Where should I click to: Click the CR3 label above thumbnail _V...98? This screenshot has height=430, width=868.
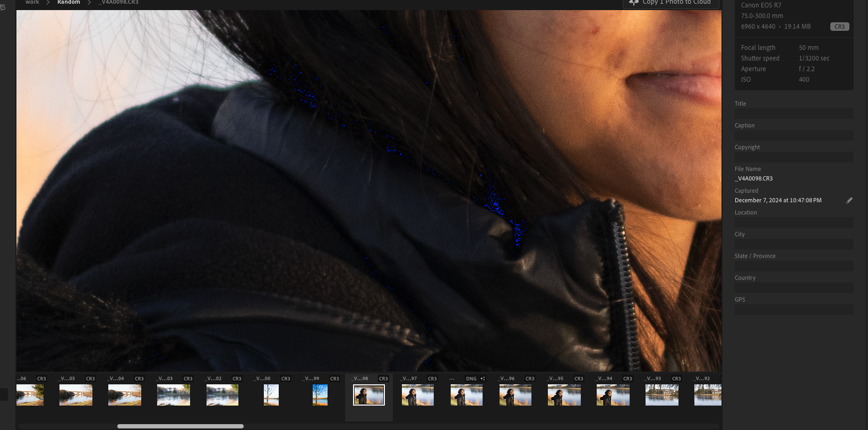pyautogui.click(x=383, y=379)
